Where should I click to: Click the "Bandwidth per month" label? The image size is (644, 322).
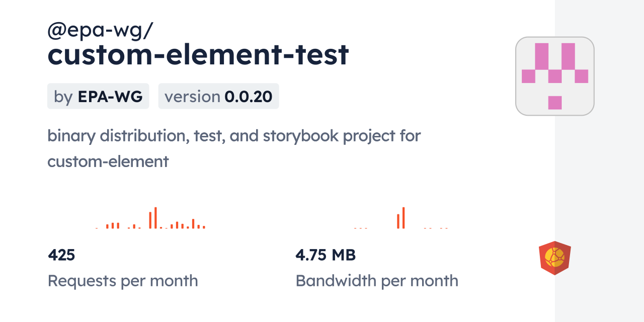pyautogui.click(x=377, y=281)
